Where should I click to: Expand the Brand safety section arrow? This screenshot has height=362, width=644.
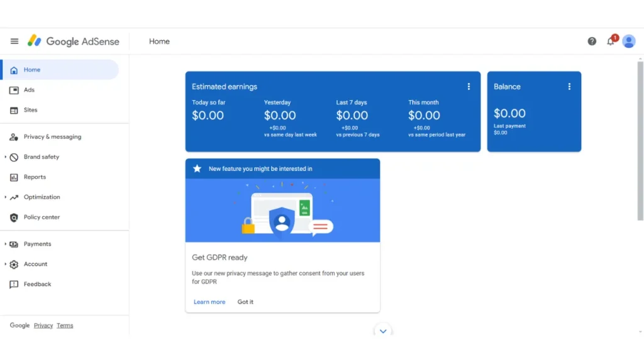tap(6, 157)
